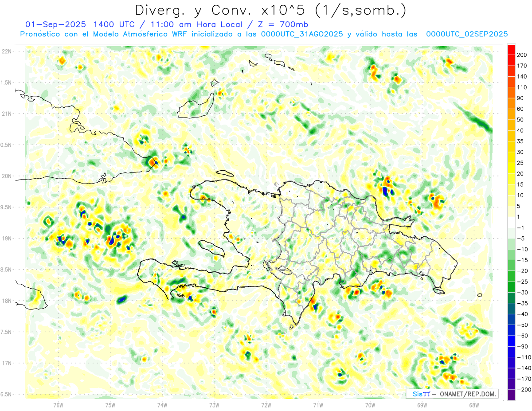Click the '0000UTC_02SEP2025' valid-until time
Image resolution: width=532 pixels, height=411 pixels.
(x=467, y=34)
